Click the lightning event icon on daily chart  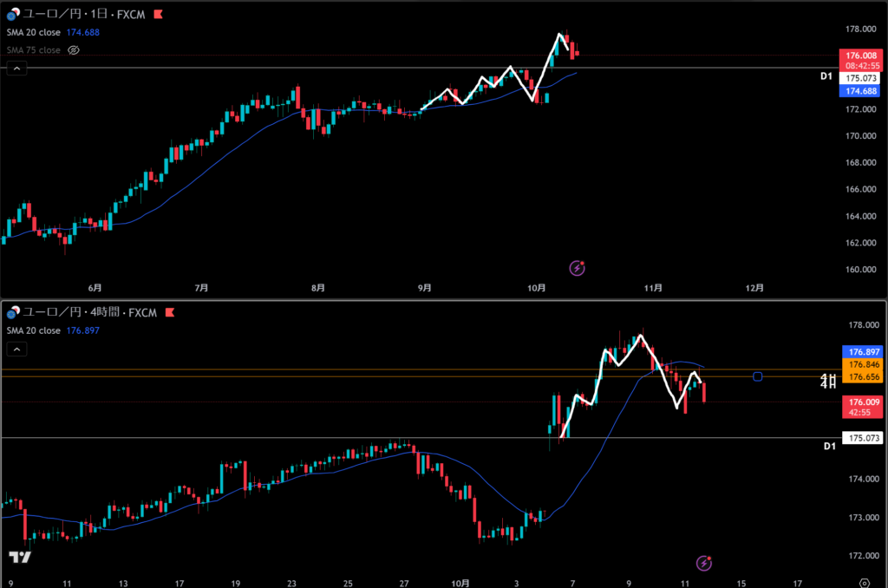[x=577, y=268]
